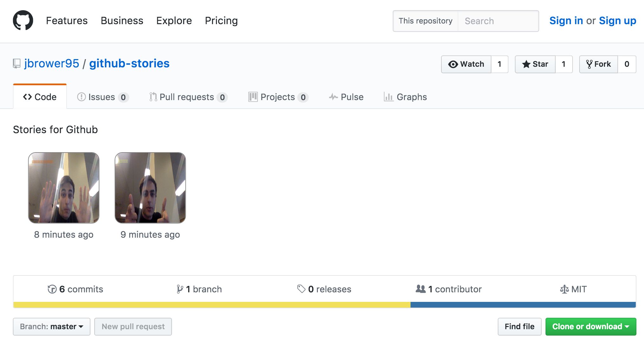Click the repository book icon beside jbrower95
Viewport: 644px width, 340px height.
[x=17, y=64]
